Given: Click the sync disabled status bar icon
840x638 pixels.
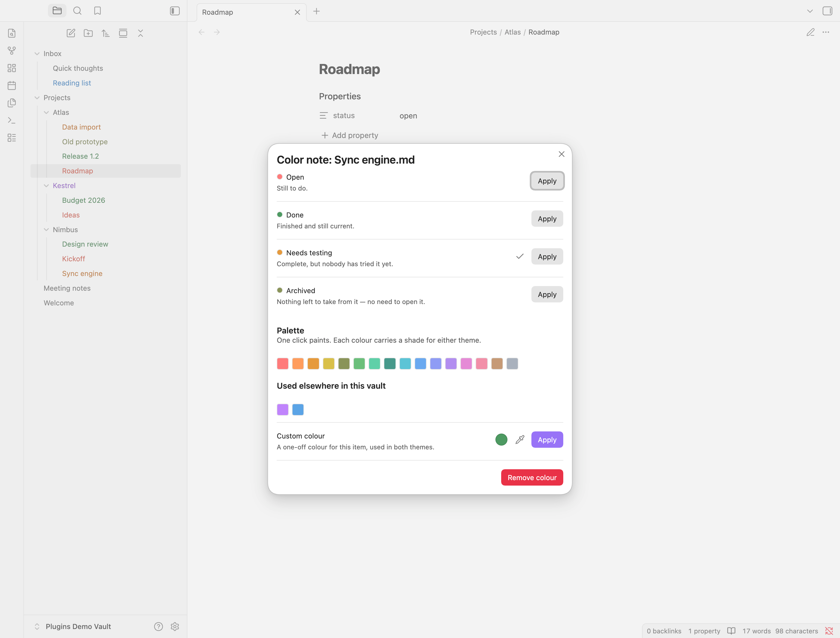Looking at the screenshot, I should (x=829, y=631).
